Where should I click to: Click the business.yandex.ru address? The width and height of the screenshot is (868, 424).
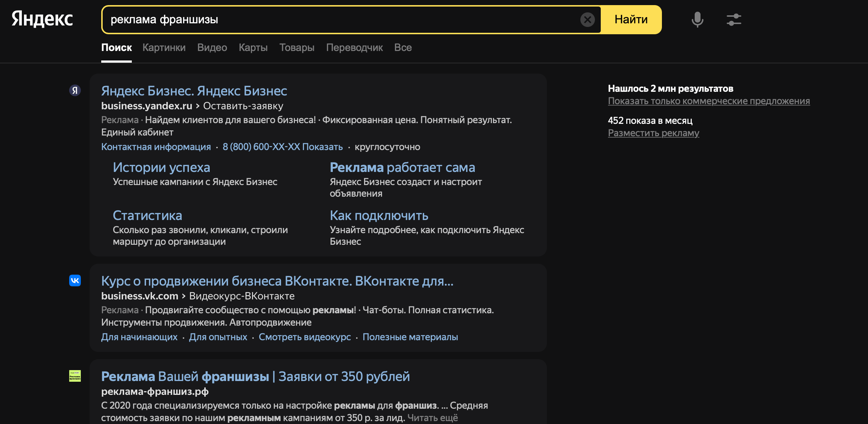tap(147, 106)
